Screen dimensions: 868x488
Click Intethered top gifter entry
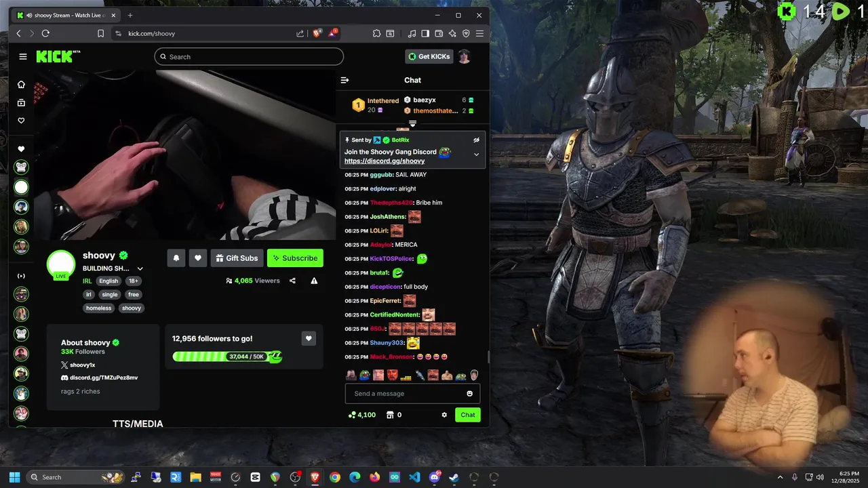click(x=375, y=105)
